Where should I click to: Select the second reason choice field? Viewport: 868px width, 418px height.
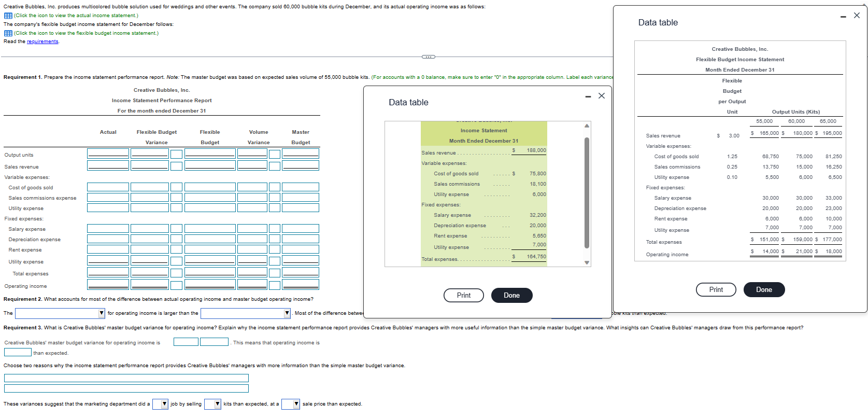pyautogui.click(x=126, y=388)
